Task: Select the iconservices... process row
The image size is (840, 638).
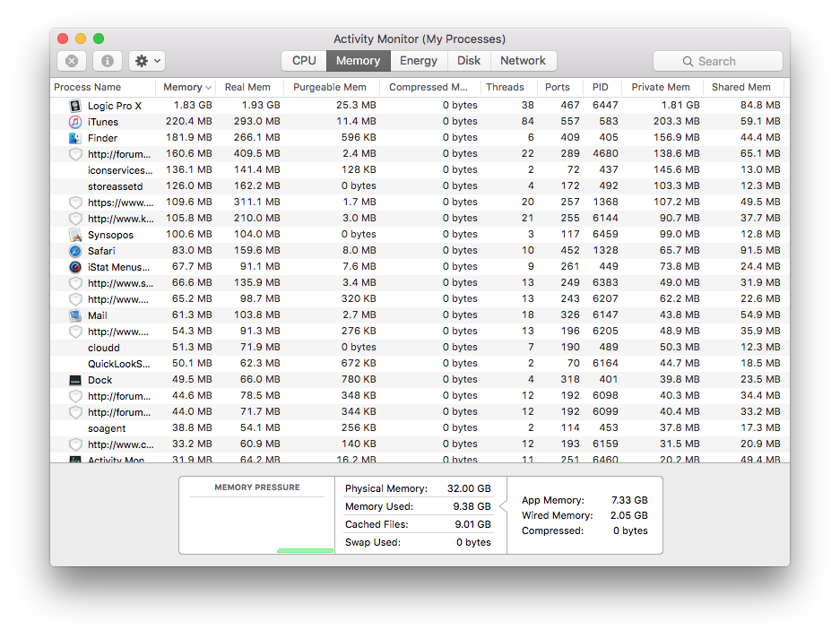Action: pyautogui.click(x=420, y=170)
